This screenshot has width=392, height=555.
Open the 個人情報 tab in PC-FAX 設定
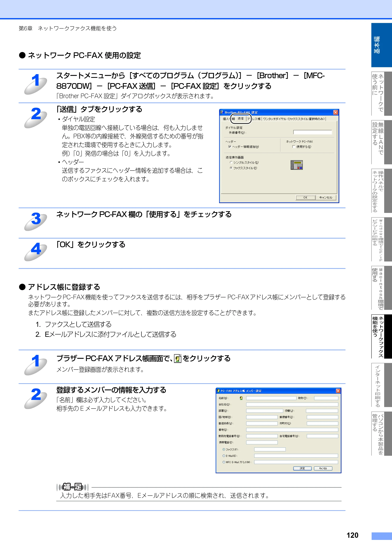point(228,119)
